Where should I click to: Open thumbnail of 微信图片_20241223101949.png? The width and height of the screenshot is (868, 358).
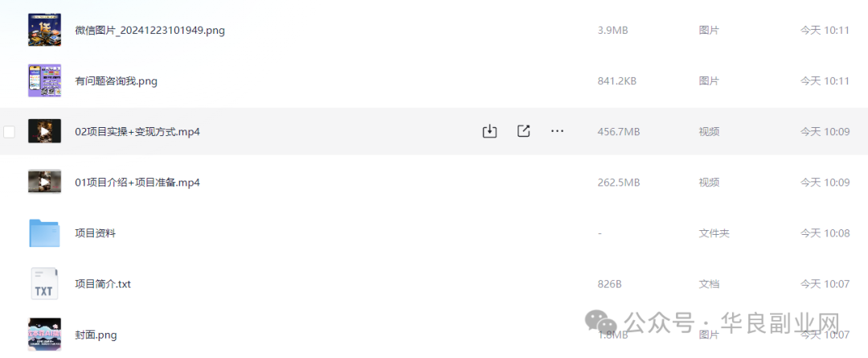(x=44, y=30)
